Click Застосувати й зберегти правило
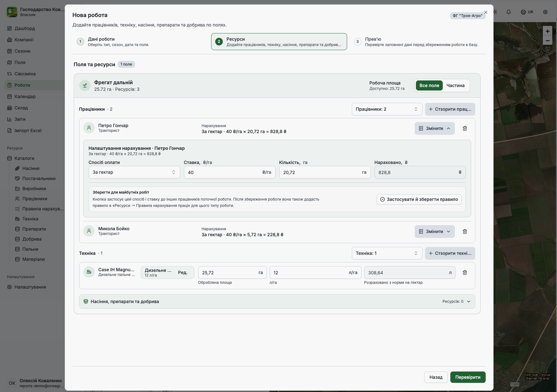This screenshot has height=392, width=557. (419, 199)
